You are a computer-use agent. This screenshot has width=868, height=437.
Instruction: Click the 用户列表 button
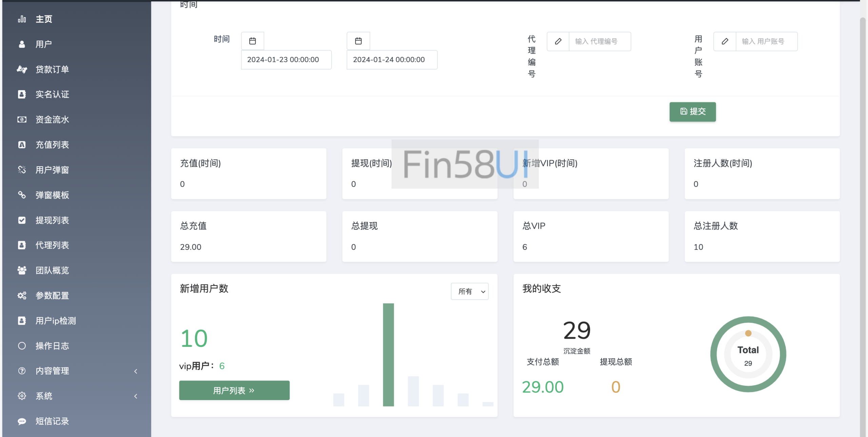pos(234,390)
